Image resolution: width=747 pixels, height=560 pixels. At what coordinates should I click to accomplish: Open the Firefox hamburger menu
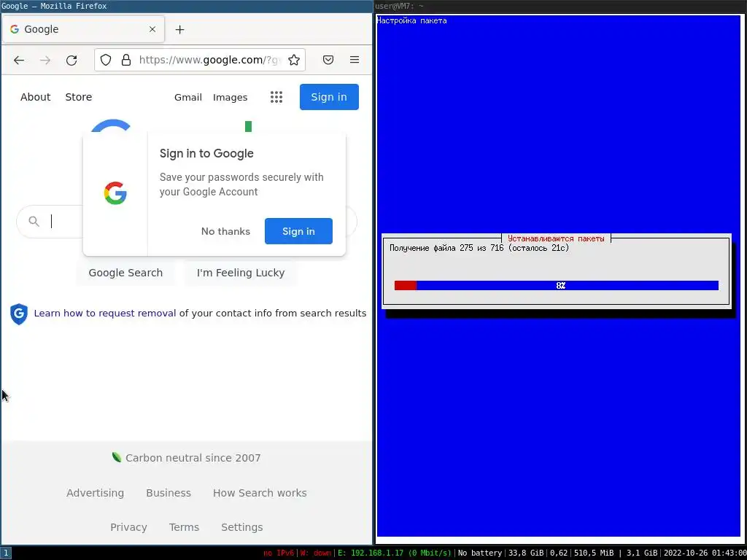[355, 60]
